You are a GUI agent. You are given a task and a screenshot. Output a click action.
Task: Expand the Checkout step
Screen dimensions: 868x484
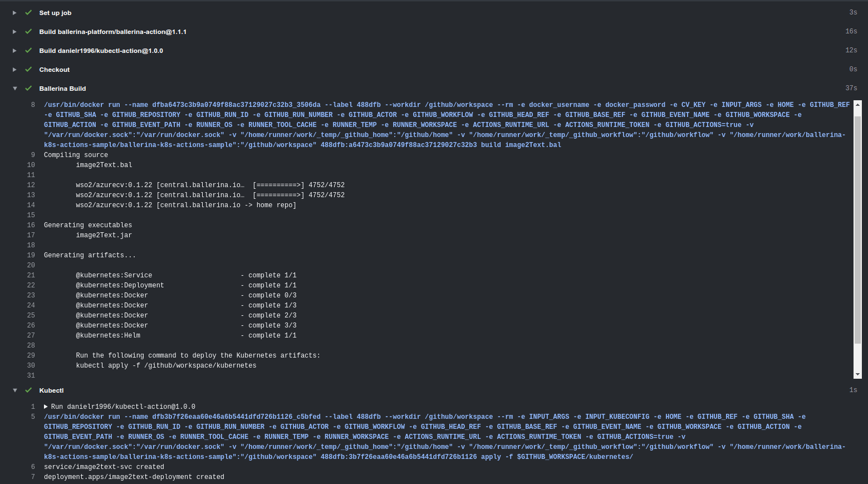(x=14, y=70)
